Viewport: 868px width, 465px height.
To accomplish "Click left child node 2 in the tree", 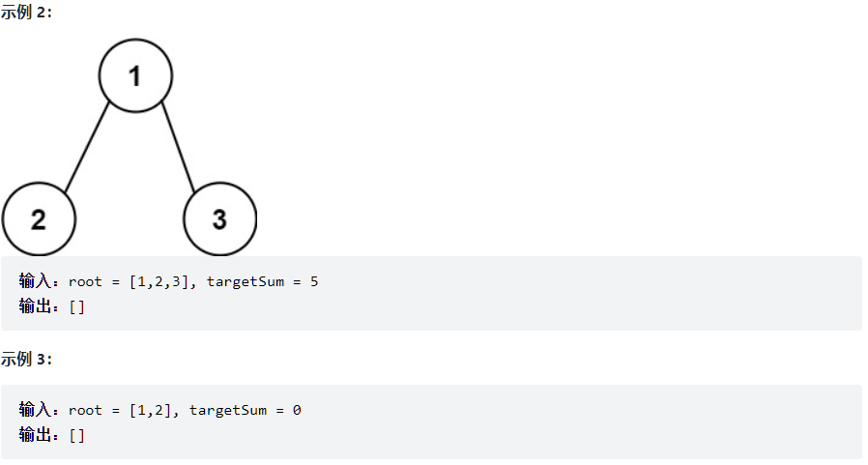I will coord(39,219).
